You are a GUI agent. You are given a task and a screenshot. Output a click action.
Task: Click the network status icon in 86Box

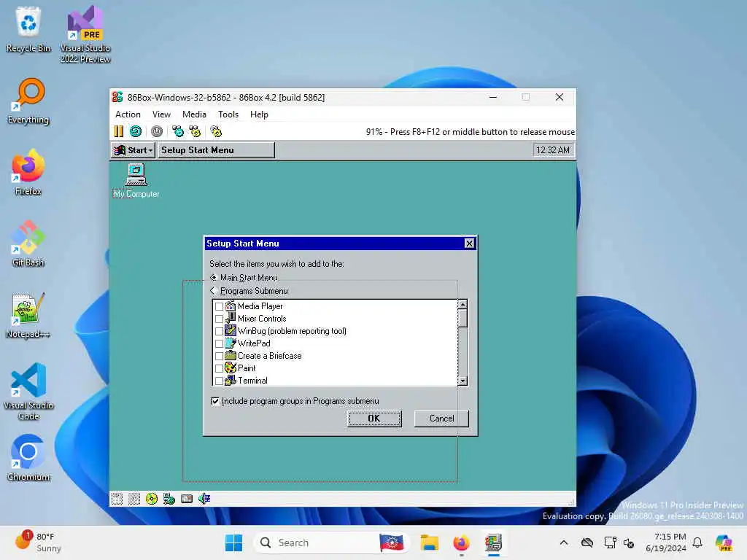[169, 499]
